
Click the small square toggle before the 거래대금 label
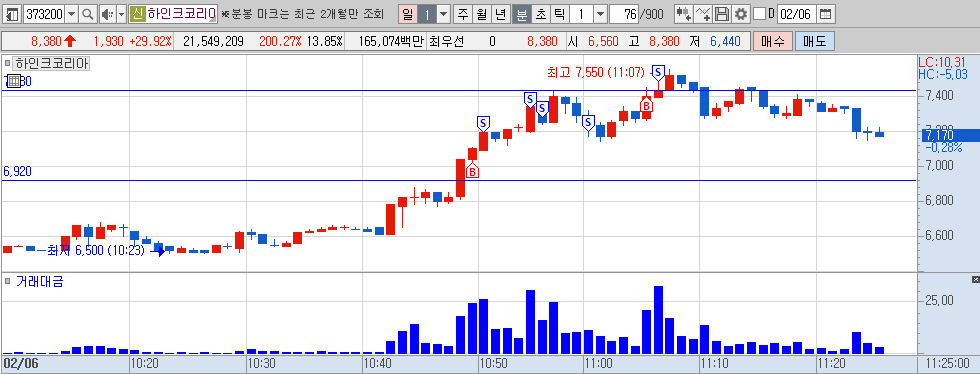8,282
